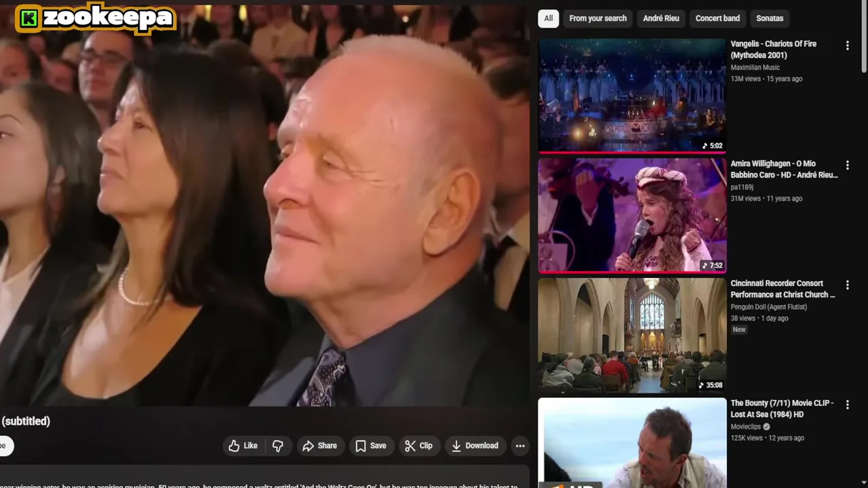The height and width of the screenshot is (488, 868).
Task: Click the thumbs-down Dislike button
Action: [x=278, y=445]
